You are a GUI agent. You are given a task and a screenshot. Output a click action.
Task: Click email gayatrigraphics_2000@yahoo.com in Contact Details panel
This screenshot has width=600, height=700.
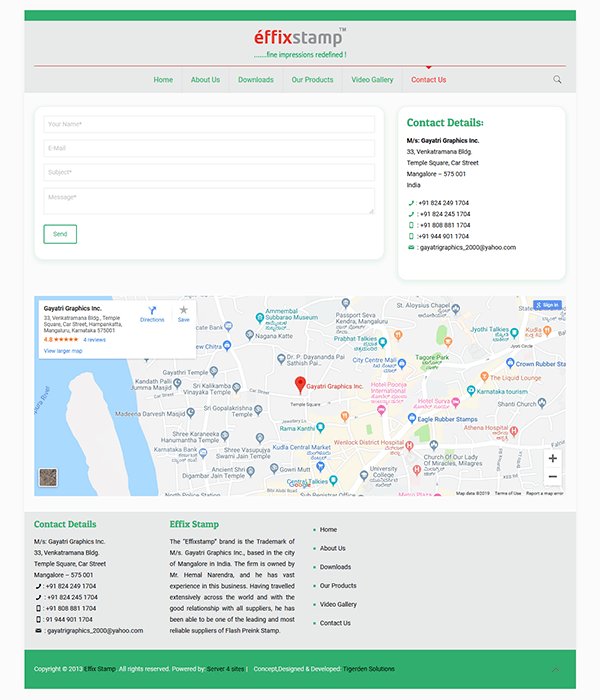click(x=468, y=247)
